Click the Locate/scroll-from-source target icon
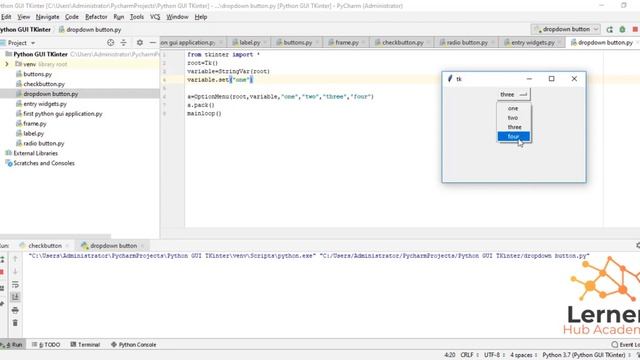The height and width of the screenshot is (360, 640). tap(111, 42)
